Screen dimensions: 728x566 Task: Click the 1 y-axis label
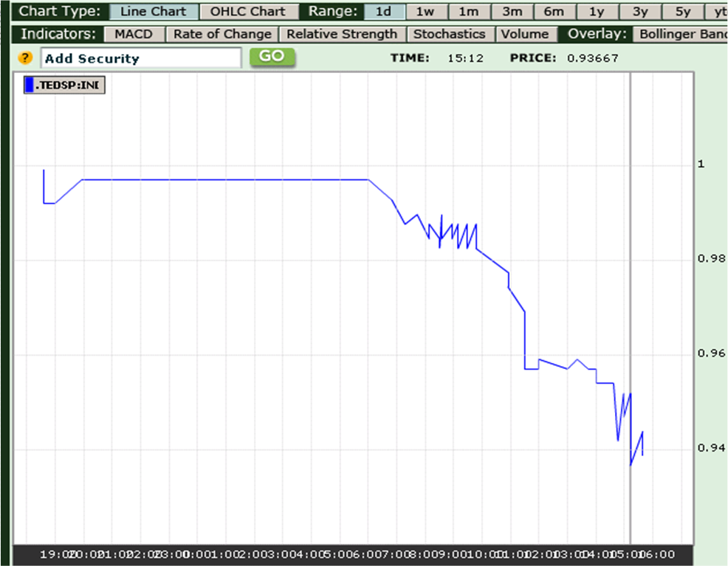[x=701, y=164]
